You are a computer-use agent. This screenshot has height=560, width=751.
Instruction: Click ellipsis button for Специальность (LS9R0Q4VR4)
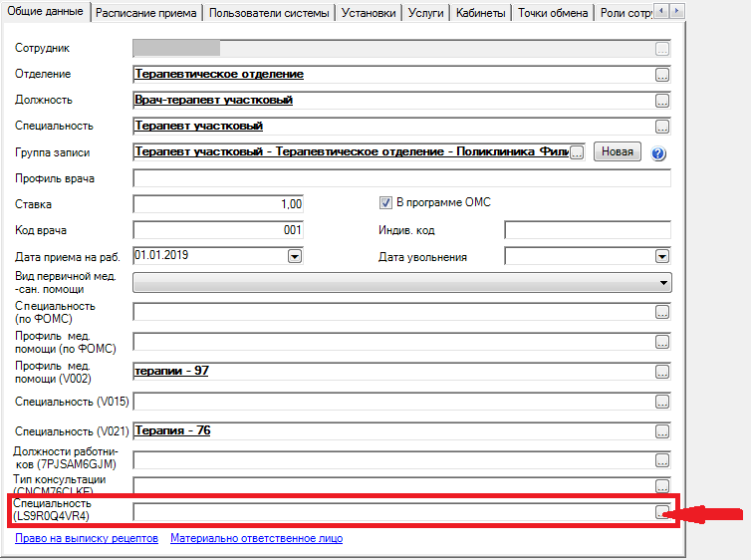(x=662, y=511)
